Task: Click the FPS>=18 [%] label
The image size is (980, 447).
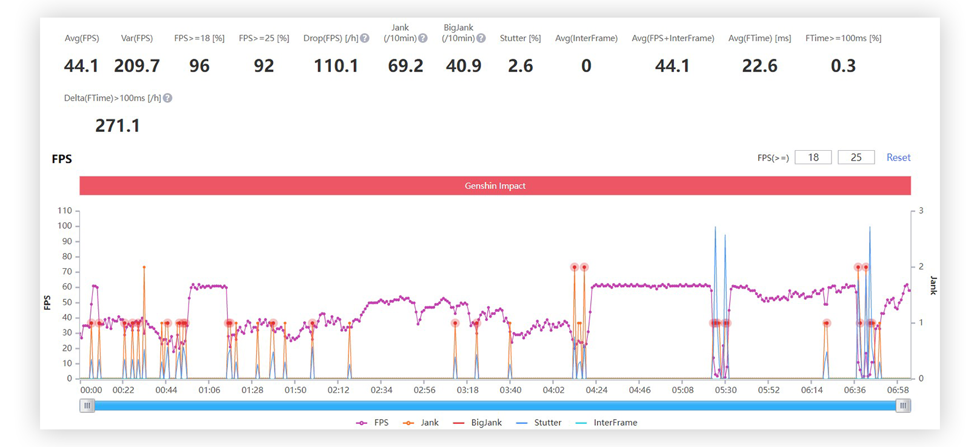Action: point(199,38)
